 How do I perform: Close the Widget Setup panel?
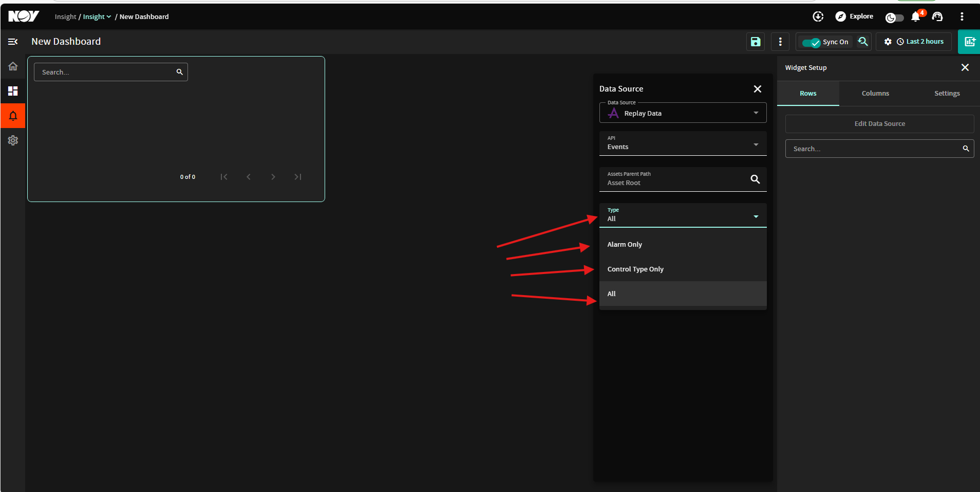coord(965,67)
